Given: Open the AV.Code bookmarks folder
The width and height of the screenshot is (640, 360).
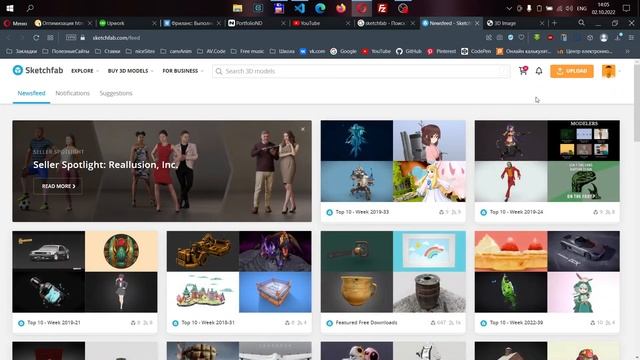Looking at the screenshot, I should tap(211, 51).
